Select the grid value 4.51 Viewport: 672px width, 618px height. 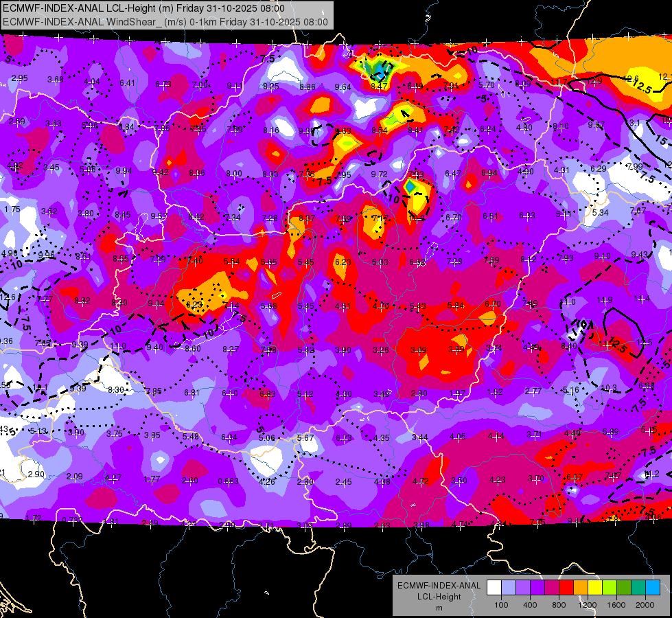(343, 306)
